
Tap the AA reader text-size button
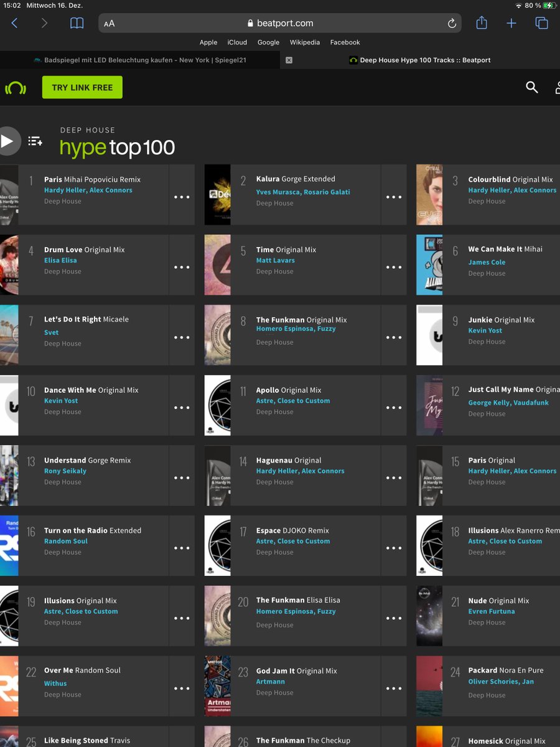point(110,24)
